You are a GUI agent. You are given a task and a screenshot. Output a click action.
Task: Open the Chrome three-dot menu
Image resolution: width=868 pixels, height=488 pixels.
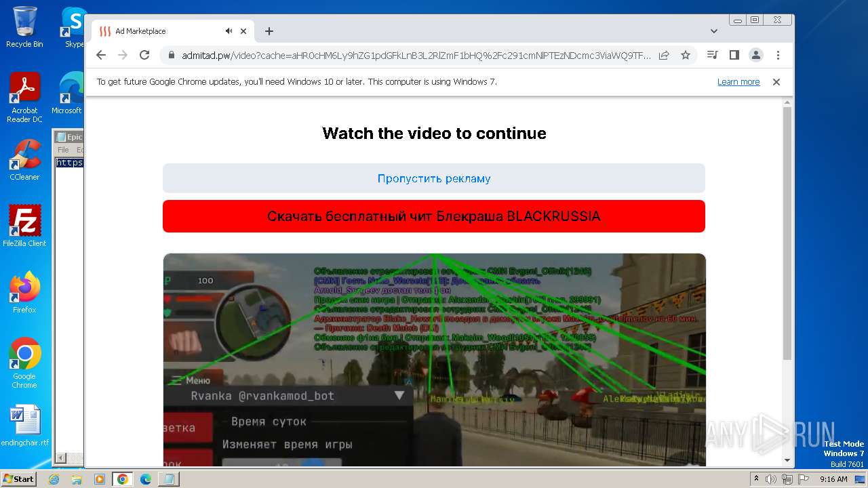[x=778, y=55]
